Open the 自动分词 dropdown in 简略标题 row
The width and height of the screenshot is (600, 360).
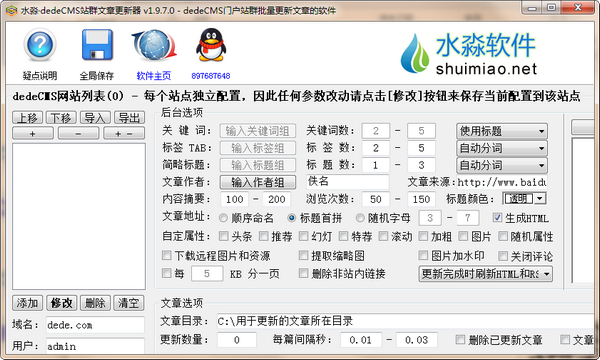[x=502, y=165]
